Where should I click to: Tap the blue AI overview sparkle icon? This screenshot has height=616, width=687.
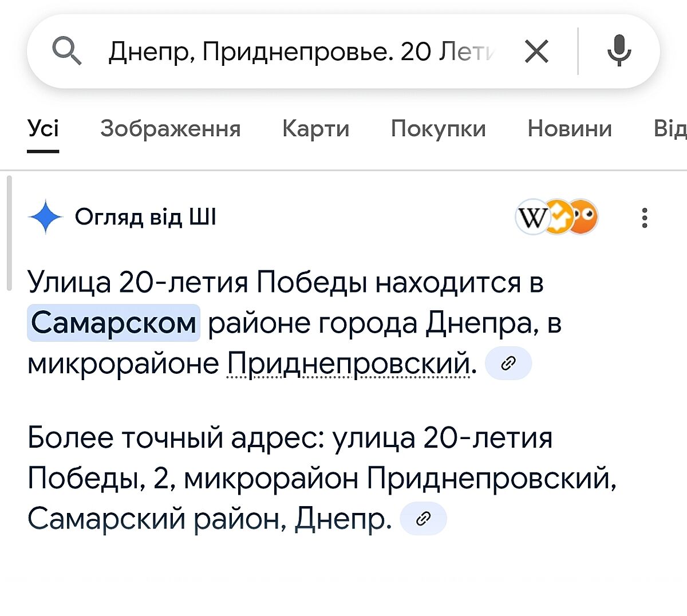click(x=45, y=218)
